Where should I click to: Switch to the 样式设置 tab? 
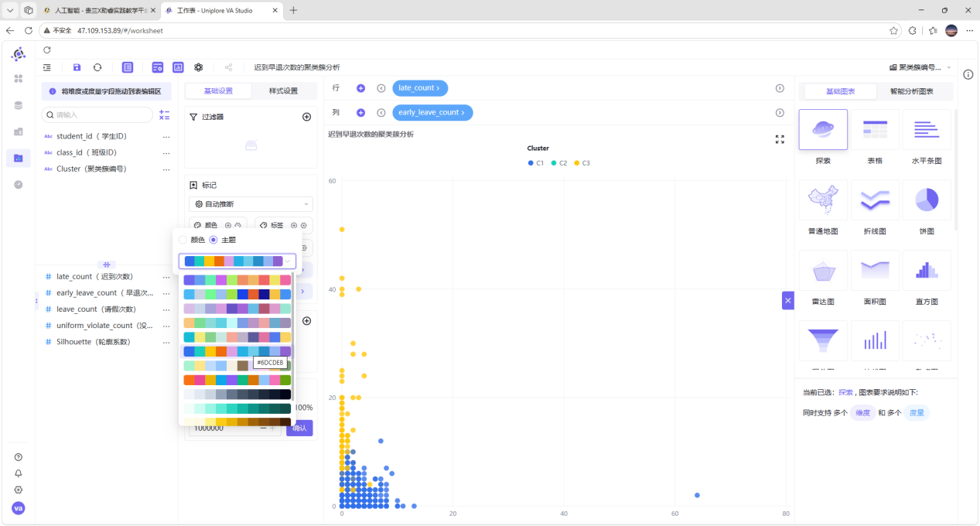click(x=283, y=91)
